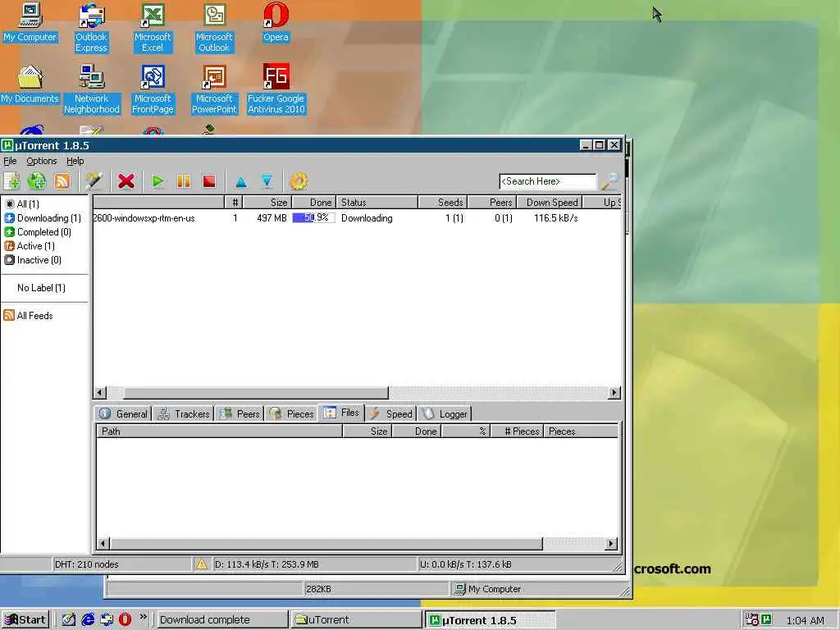This screenshot has height=630, width=840.
Task: Switch to the Speed tab
Action: (x=391, y=413)
